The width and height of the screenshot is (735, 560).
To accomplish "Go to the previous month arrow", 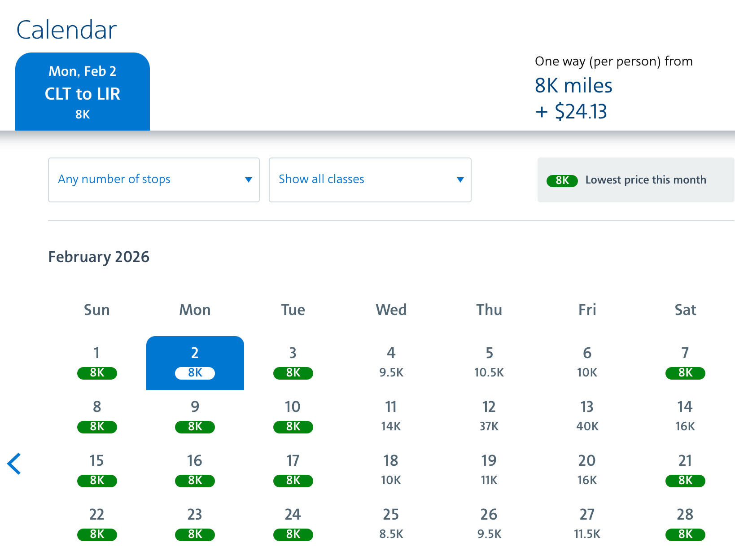I will tap(14, 464).
